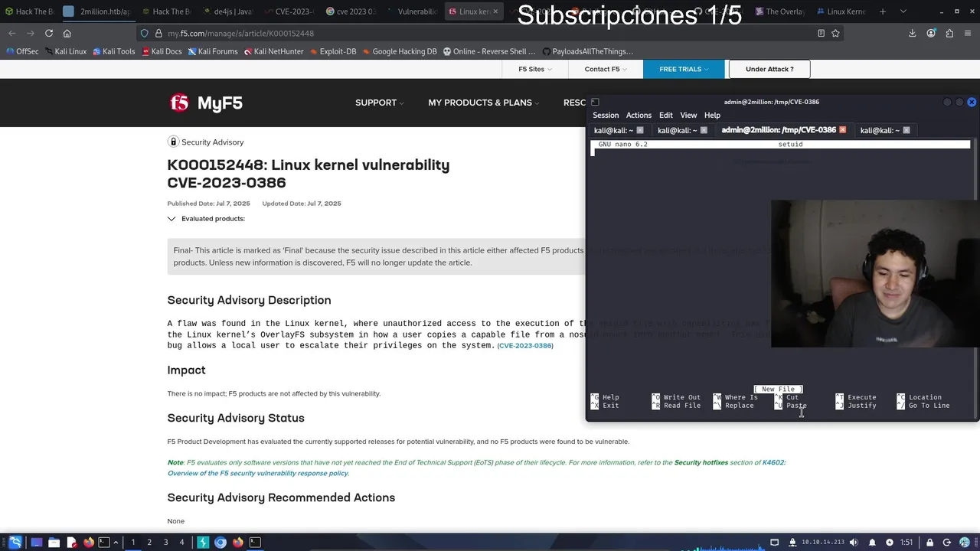The image size is (980, 551).
Task: Open the terminal Help menu
Action: (712, 115)
